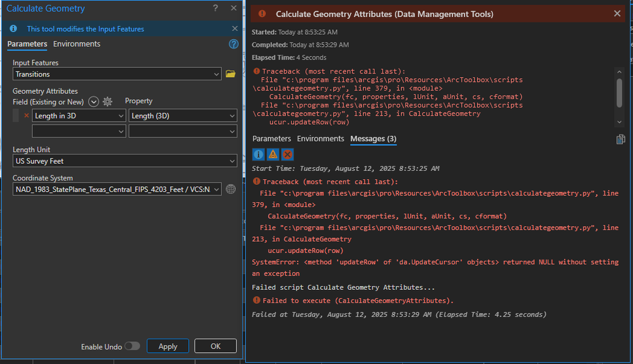Open the field settings gear icon
Image resolution: width=633 pixels, height=364 pixels.
108,101
